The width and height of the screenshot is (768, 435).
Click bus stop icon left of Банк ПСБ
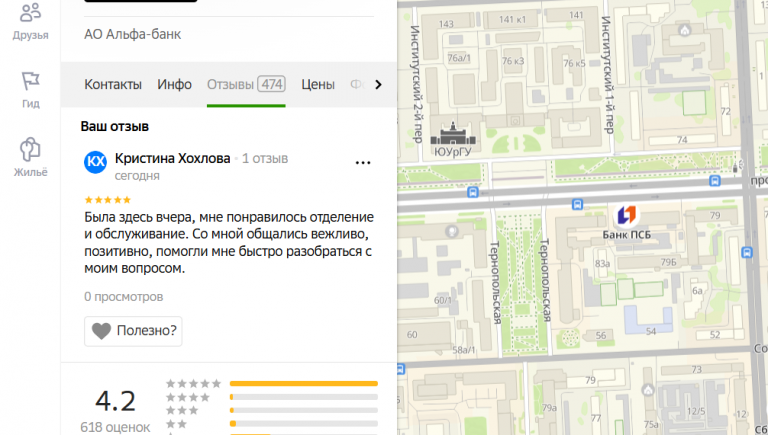click(577, 204)
